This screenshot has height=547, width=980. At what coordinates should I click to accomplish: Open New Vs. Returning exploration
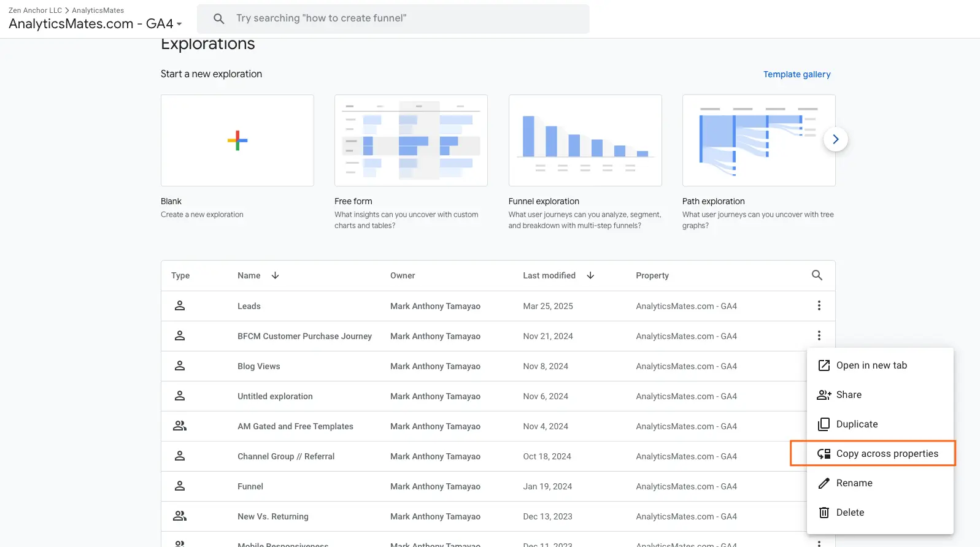[x=273, y=516]
